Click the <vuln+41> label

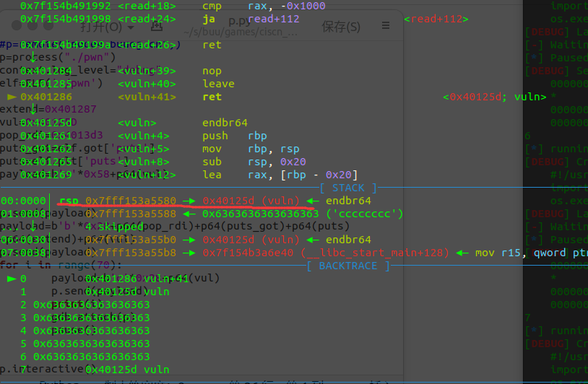pos(147,97)
